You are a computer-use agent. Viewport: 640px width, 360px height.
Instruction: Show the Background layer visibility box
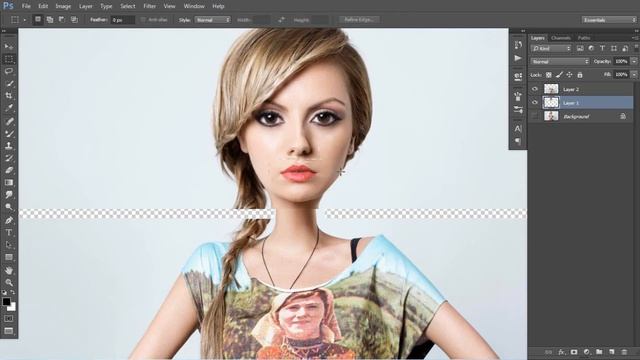coord(535,116)
